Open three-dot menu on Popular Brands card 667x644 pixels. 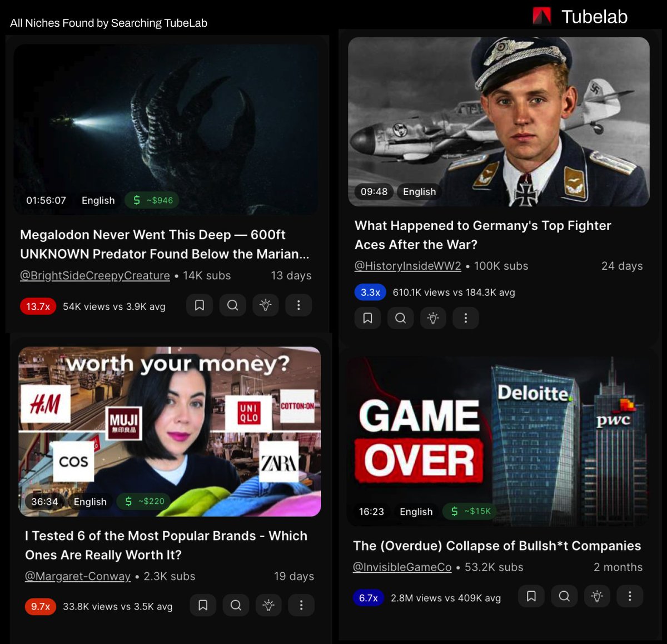coord(301,605)
